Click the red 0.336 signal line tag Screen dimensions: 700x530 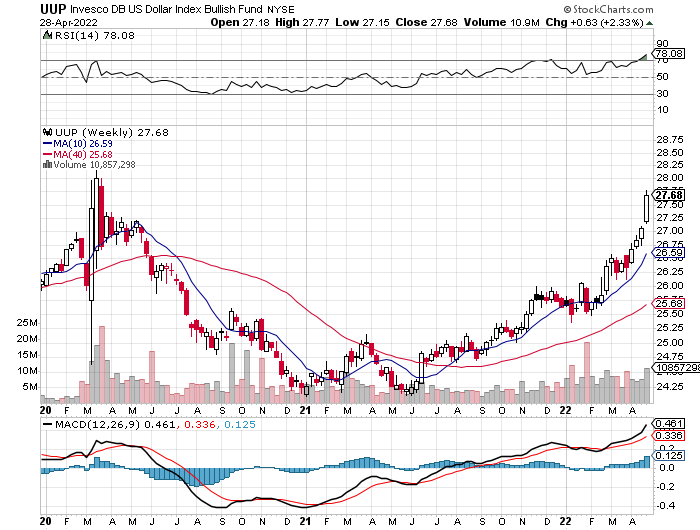tap(669, 435)
